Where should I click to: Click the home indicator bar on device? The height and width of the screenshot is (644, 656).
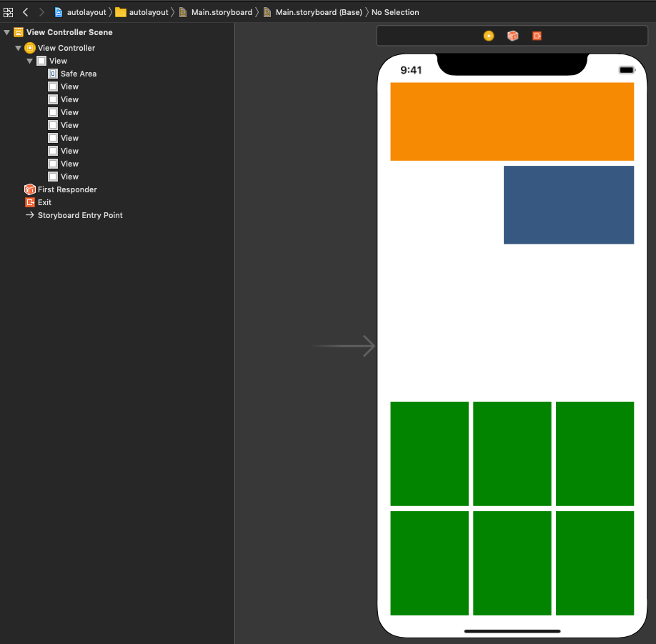point(512,631)
